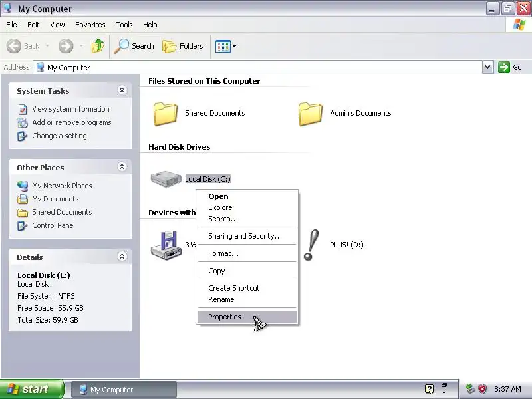
Task: Open the View menu
Action: click(57, 25)
